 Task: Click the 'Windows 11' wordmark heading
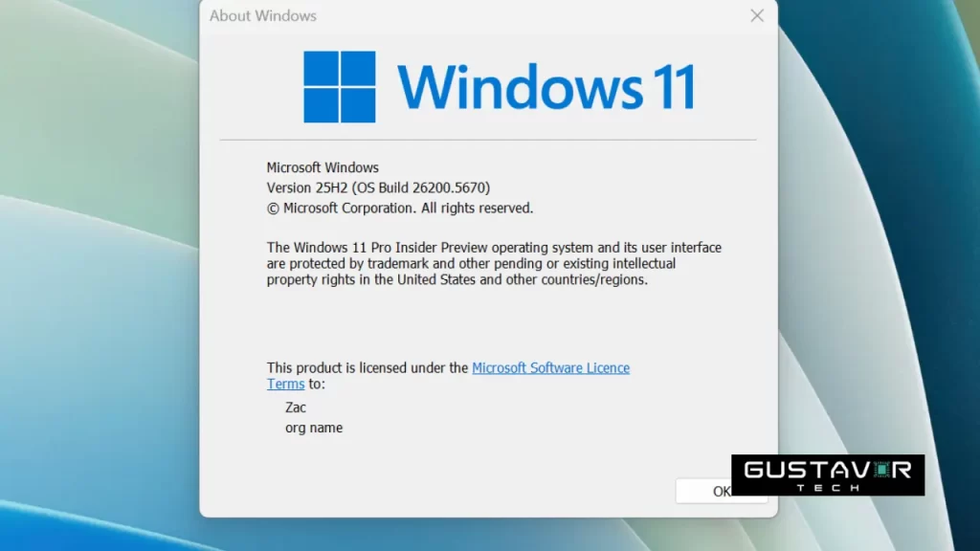[x=546, y=87]
